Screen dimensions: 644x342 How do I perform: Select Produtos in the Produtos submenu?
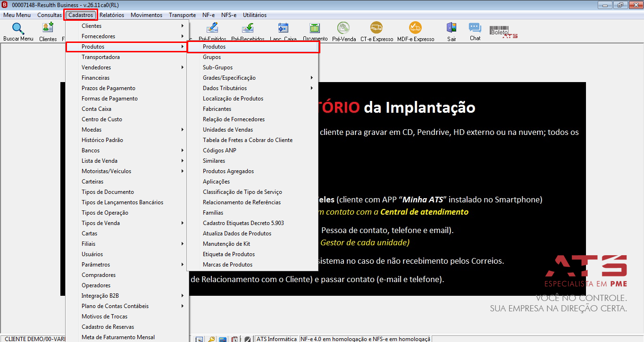[253, 47]
